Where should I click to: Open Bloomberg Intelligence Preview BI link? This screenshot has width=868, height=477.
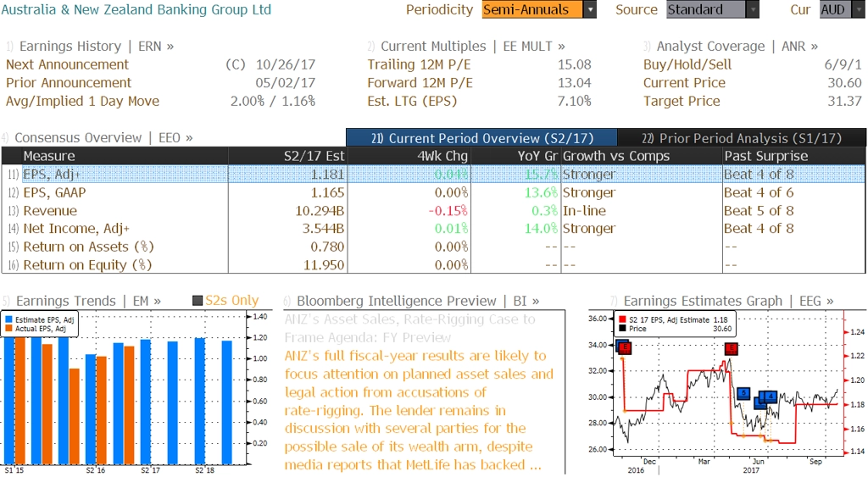click(x=418, y=301)
